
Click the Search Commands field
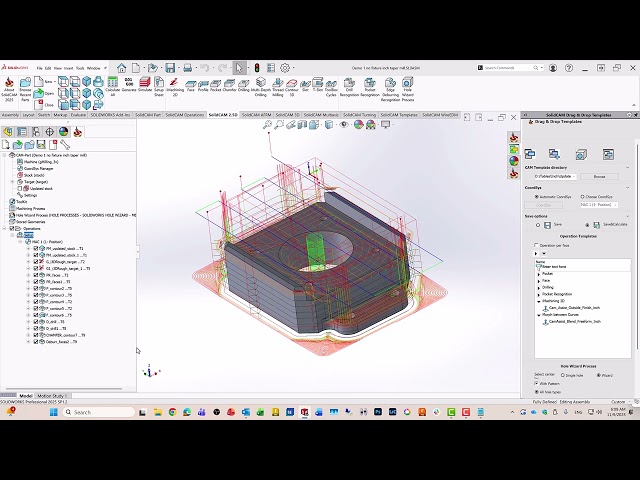(x=510, y=68)
